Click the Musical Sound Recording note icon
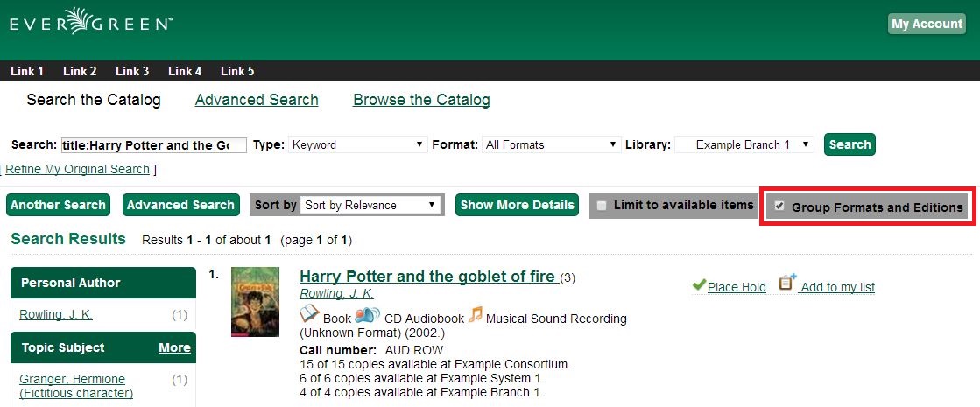 click(x=476, y=314)
